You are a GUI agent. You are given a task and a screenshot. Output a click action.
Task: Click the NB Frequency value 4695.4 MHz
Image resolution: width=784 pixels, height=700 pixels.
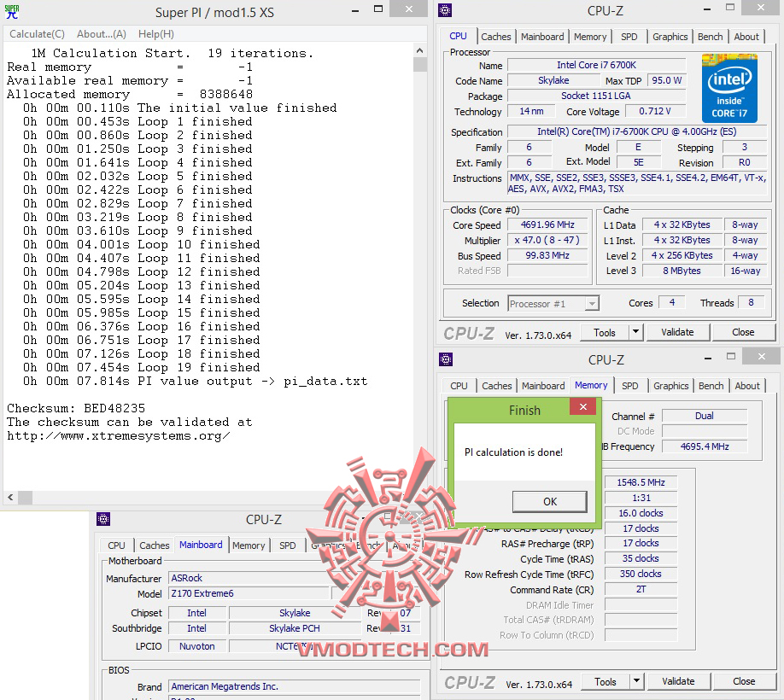pos(705,446)
